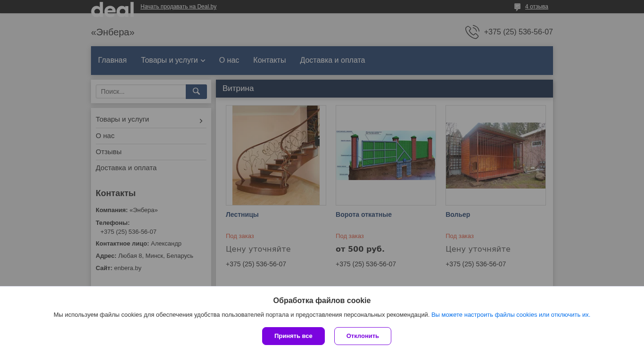Open the Ворота откатные gate image
644x362 pixels.
pyautogui.click(x=386, y=155)
